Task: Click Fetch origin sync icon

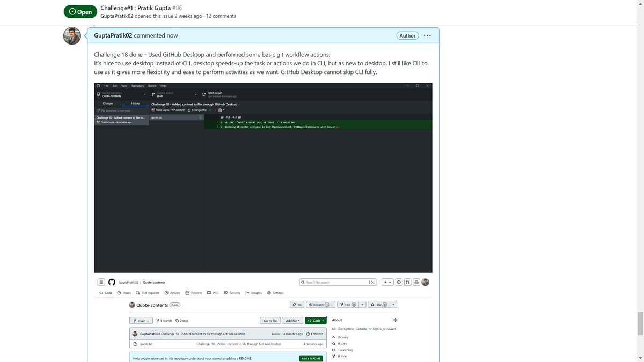Action: click(x=203, y=94)
